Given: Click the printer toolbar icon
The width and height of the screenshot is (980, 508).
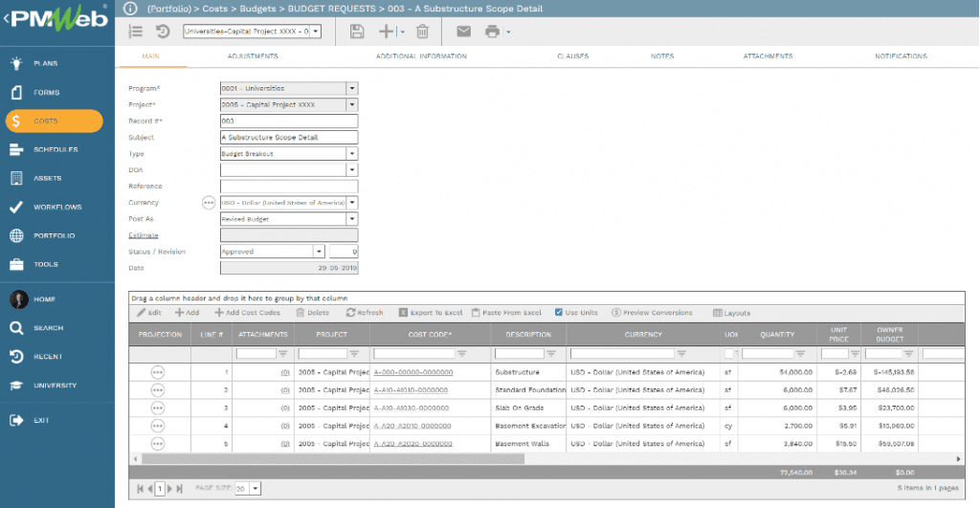Looking at the screenshot, I should [493, 32].
